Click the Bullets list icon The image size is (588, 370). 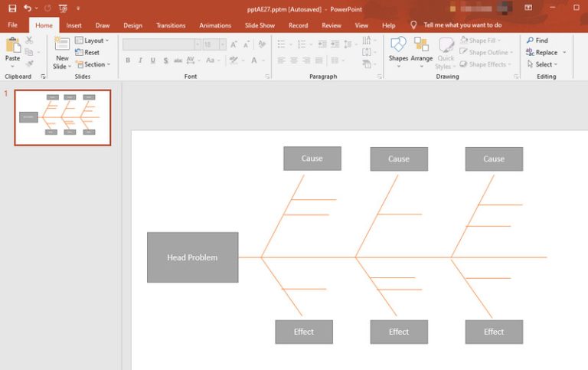[x=281, y=44]
